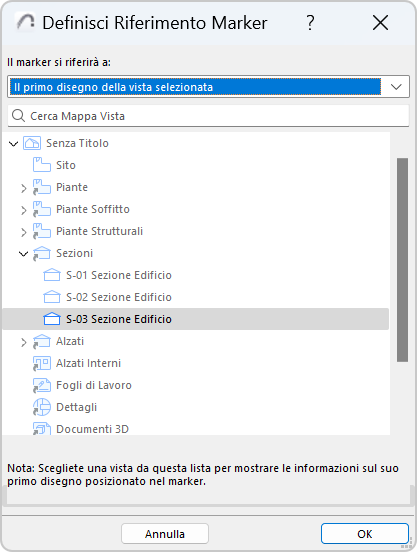
Task: Click the S-01 Sezione Edificio section icon
Action: (52, 275)
